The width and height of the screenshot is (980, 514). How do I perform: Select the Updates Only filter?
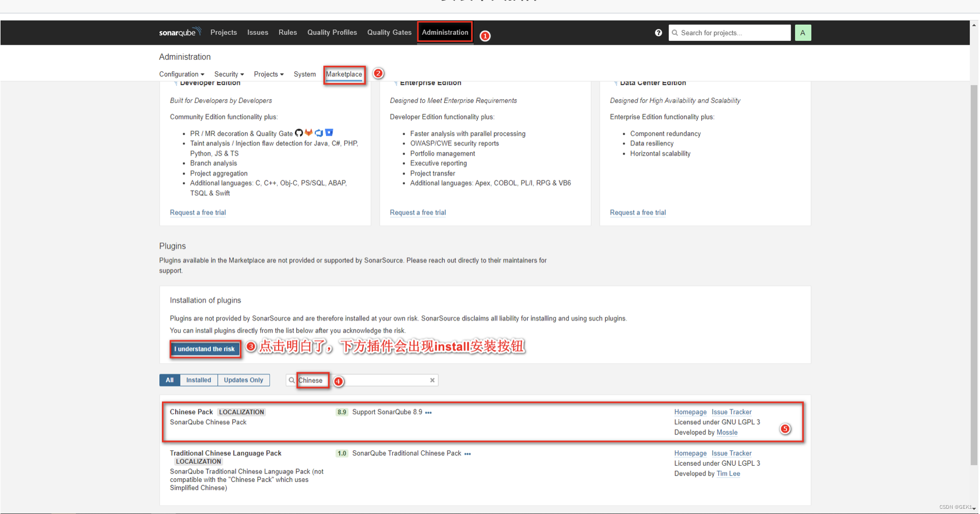243,380
